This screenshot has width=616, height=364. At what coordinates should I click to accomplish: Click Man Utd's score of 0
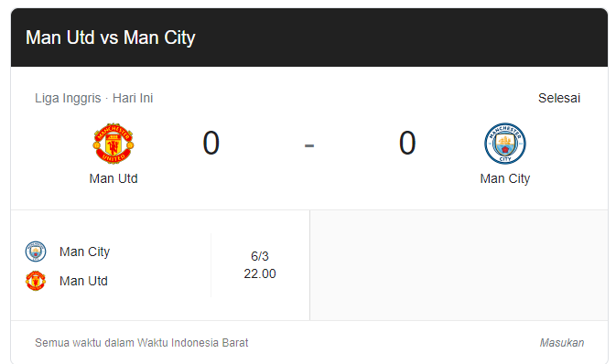point(211,143)
